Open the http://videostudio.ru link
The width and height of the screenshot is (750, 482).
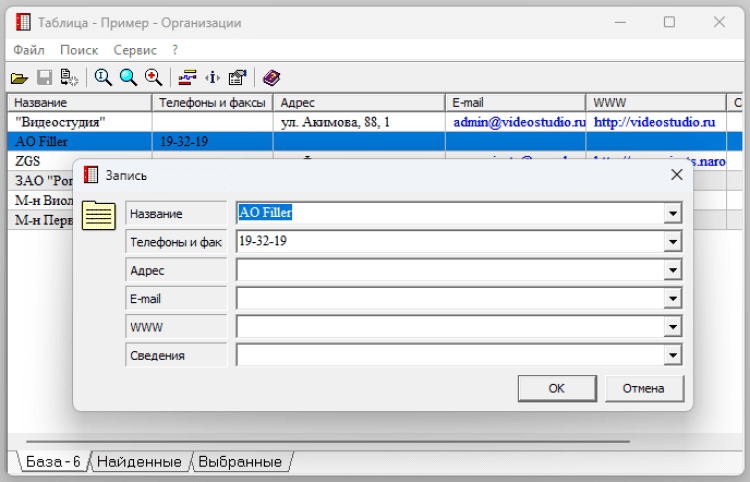(654, 122)
